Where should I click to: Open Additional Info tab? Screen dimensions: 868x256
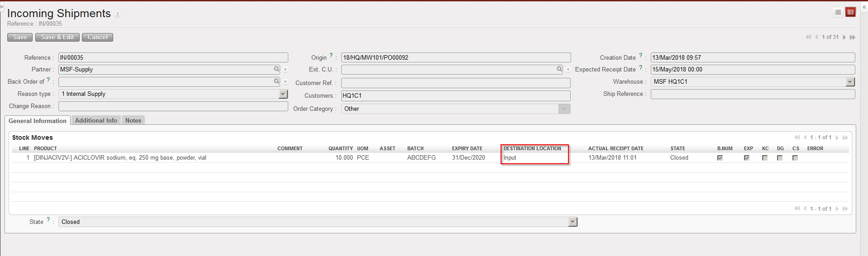click(96, 120)
